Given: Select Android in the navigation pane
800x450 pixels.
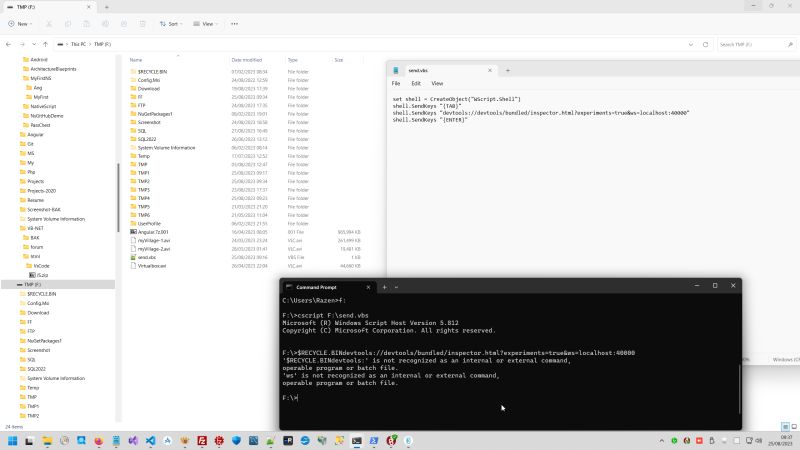Looking at the screenshot, I should (39, 60).
